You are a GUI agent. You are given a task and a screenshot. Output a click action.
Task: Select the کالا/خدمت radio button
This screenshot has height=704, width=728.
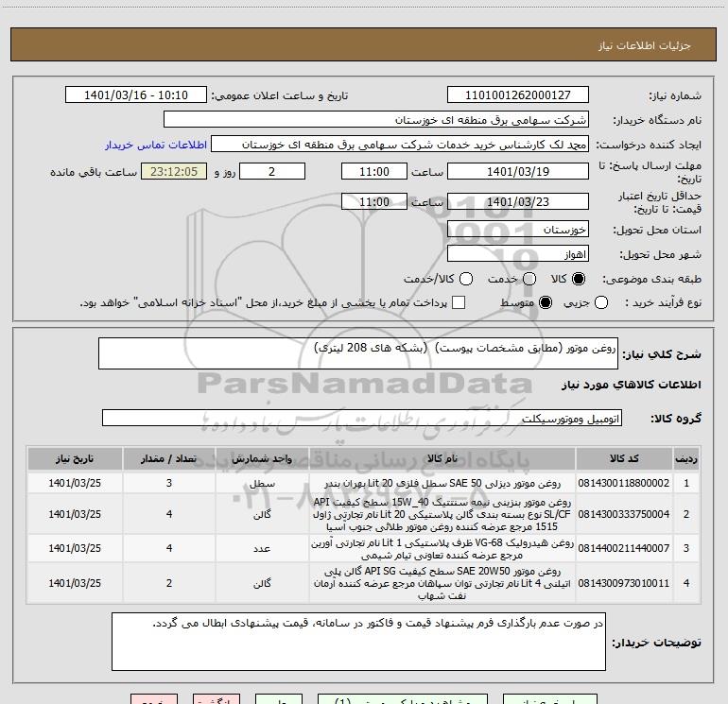pyautogui.click(x=466, y=279)
